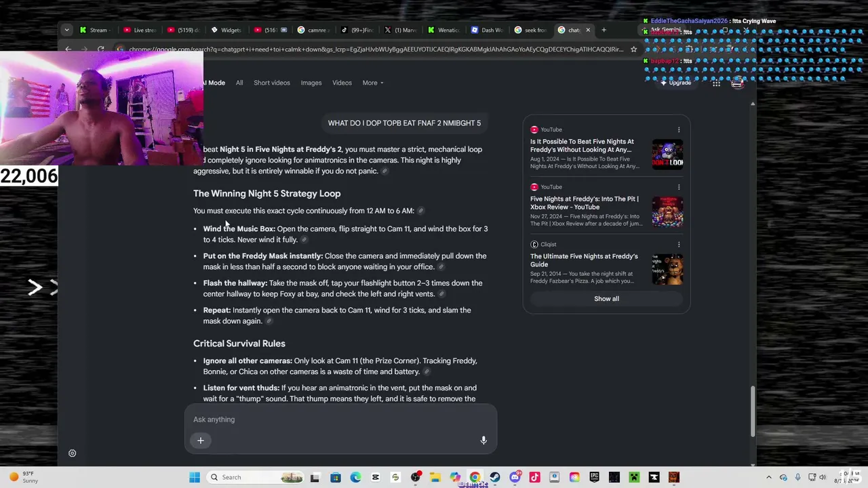Click source link icon after 'time and battery'

[427, 372]
